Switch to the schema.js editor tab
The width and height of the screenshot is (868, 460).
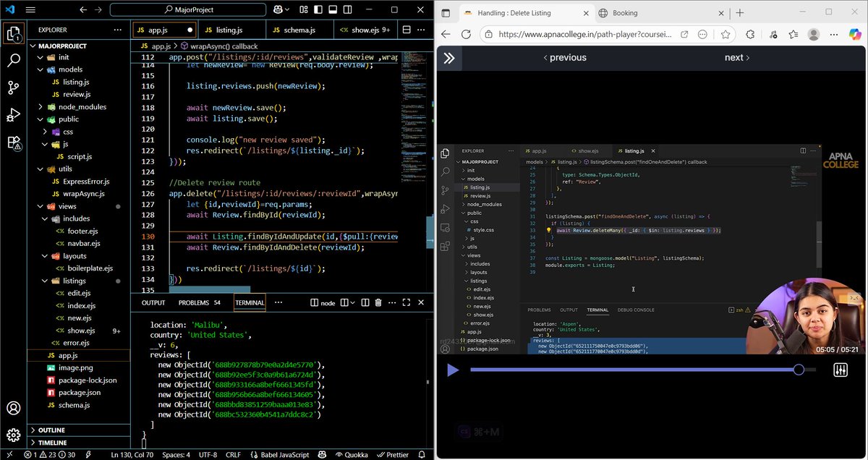pos(298,30)
